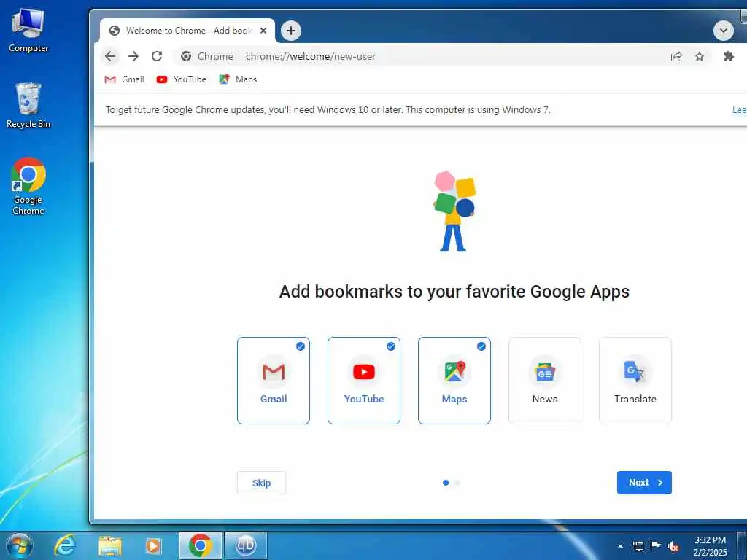Deselect the YouTube app card
Screen dimensions: 747x560
(364, 381)
